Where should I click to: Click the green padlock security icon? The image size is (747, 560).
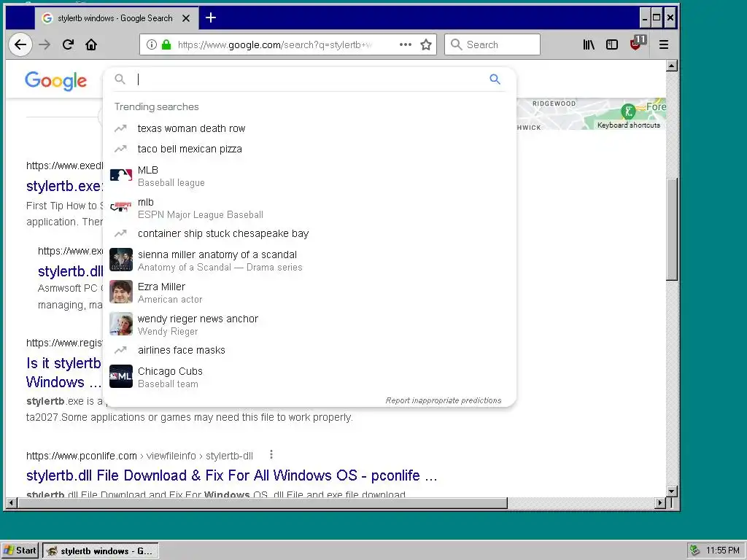(x=166, y=44)
